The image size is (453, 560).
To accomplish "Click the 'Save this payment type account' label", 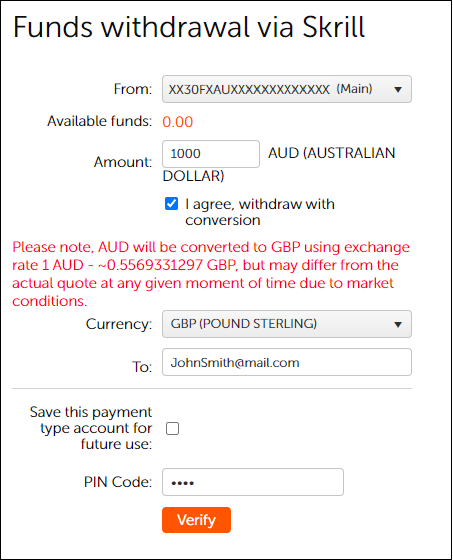I will 91,428.
